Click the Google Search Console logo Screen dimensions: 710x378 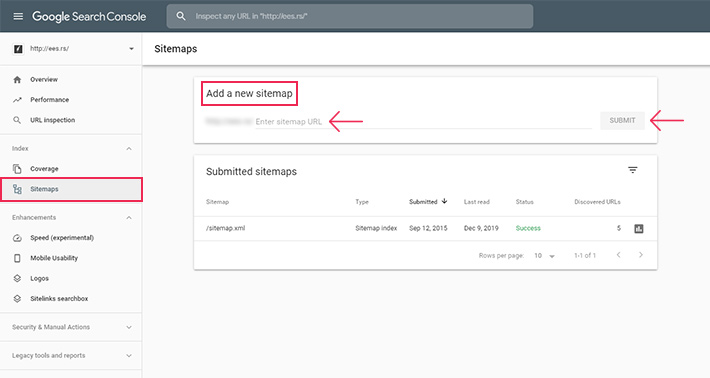[89, 16]
